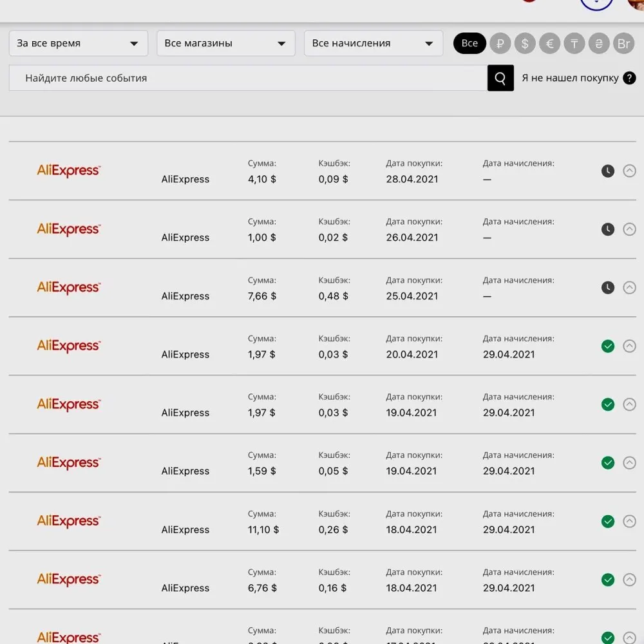
Task: Collapse the 20.04.2021 purchase row
Action: pos(629,346)
